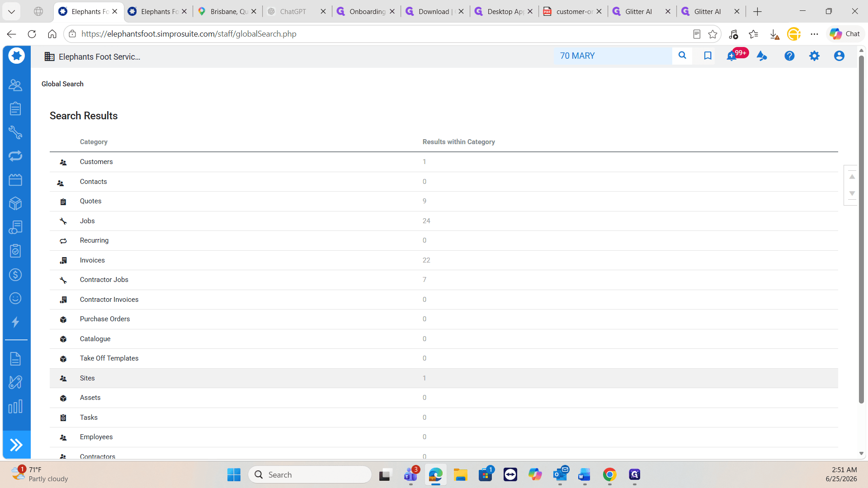
Task: Open the Jobs wrench sidebar icon
Action: coord(15,132)
